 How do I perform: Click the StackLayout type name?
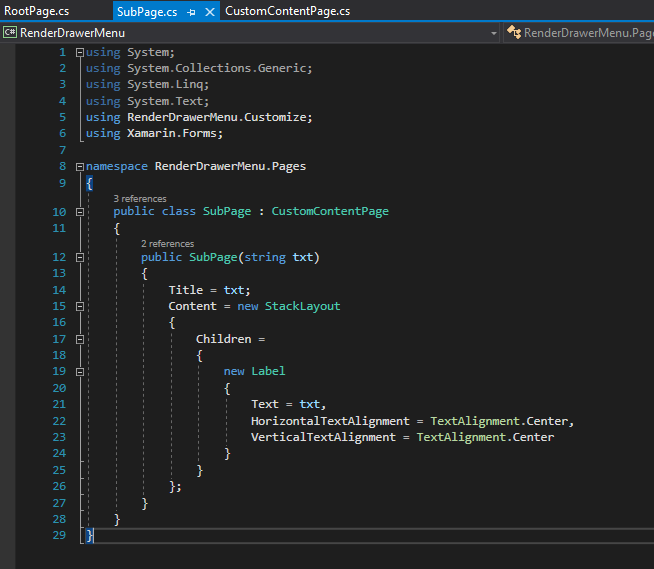click(302, 306)
